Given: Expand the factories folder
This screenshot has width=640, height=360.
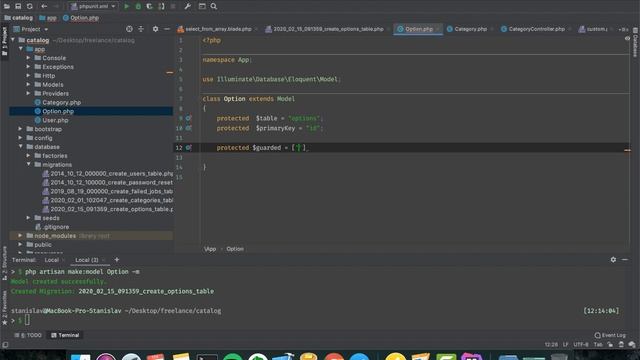Looking at the screenshot, I should coord(29,156).
